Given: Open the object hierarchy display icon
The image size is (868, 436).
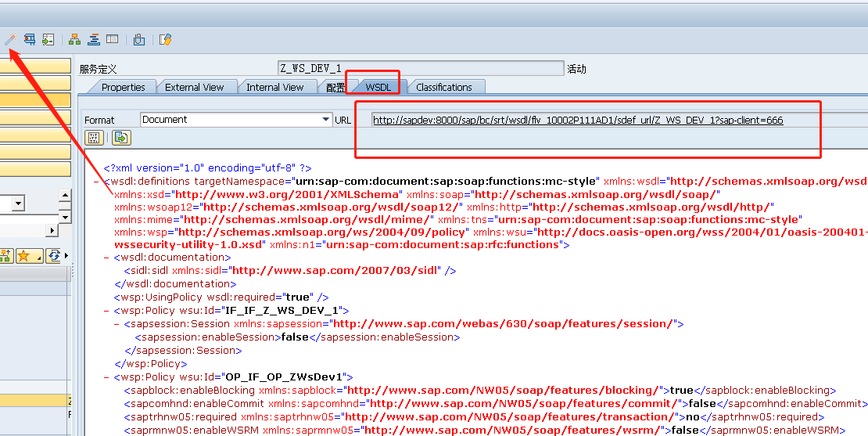Looking at the screenshot, I should tap(74, 39).
